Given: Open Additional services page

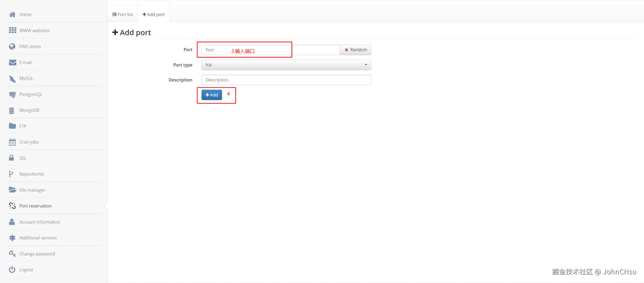Looking at the screenshot, I should pyautogui.click(x=38, y=238).
